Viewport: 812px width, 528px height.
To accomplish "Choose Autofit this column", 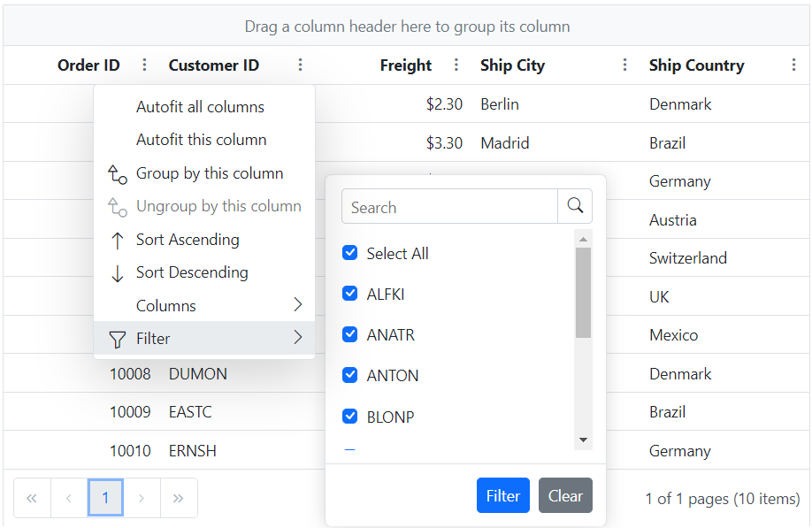I will click(x=204, y=140).
